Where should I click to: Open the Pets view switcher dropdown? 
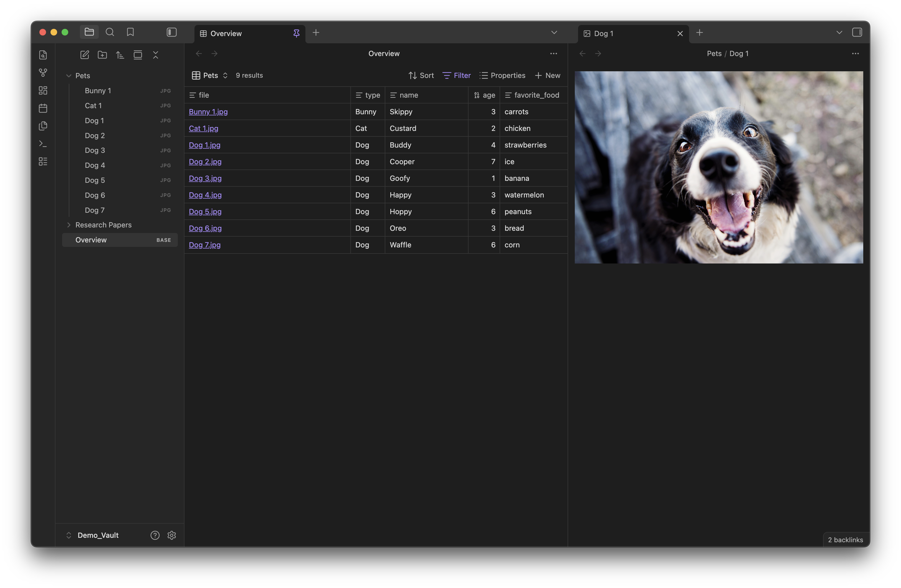click(x=210, y=75)
